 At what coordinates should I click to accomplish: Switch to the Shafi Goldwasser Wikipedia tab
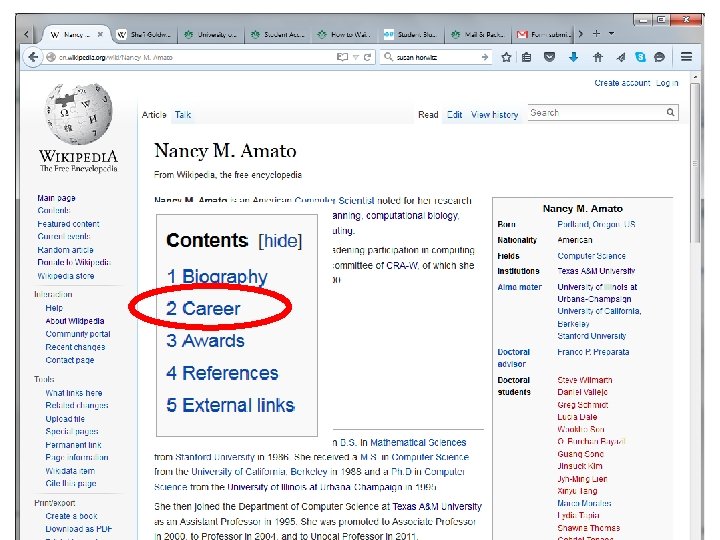143,34
